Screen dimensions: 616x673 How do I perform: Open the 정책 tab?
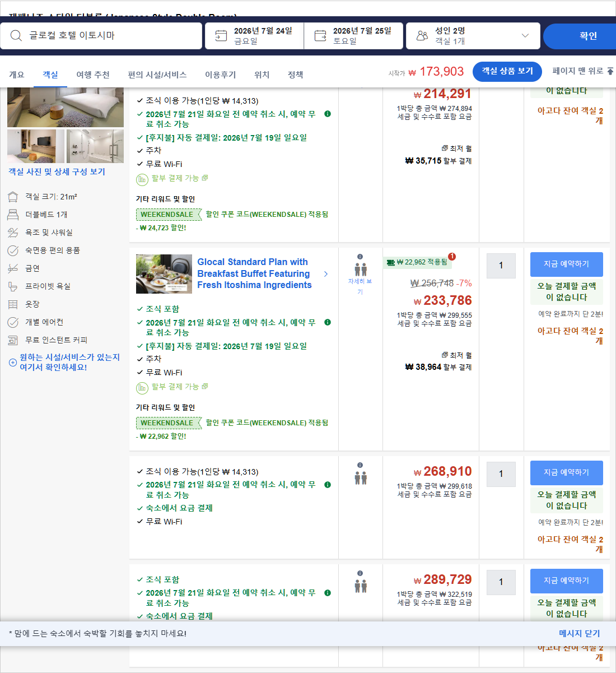coord(296,75)
